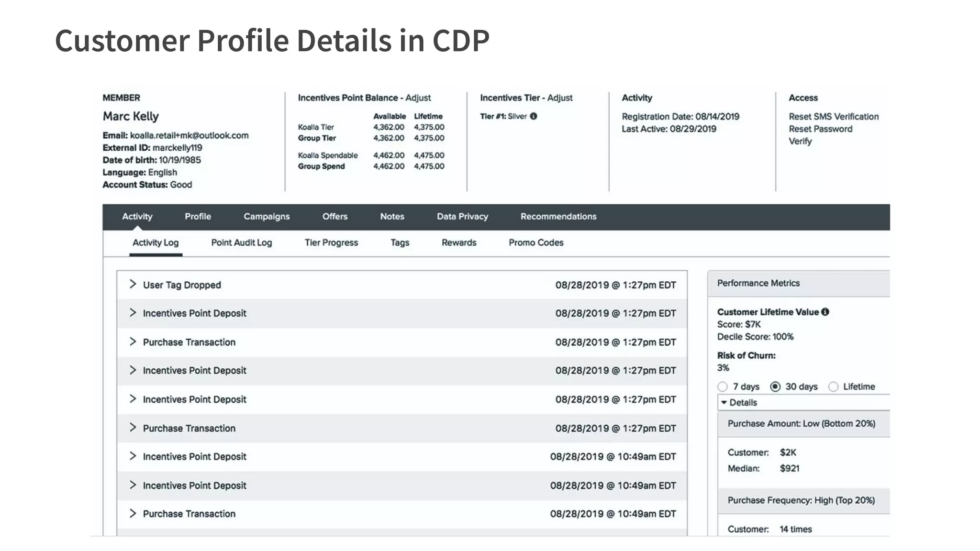Image resolution: width=980 pixels, height=551 pixels.
Task: View the Tier Progress sub-tab
Action: tap(331, 242)
